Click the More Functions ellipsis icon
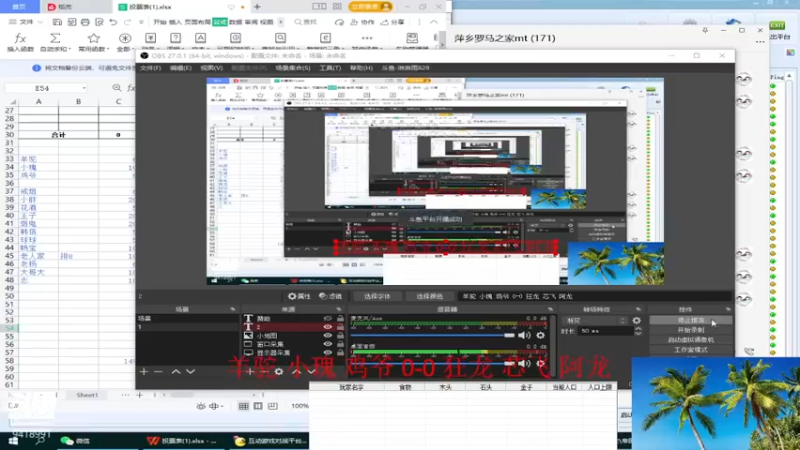Screen dimensions: 800x450 [367, 38]
